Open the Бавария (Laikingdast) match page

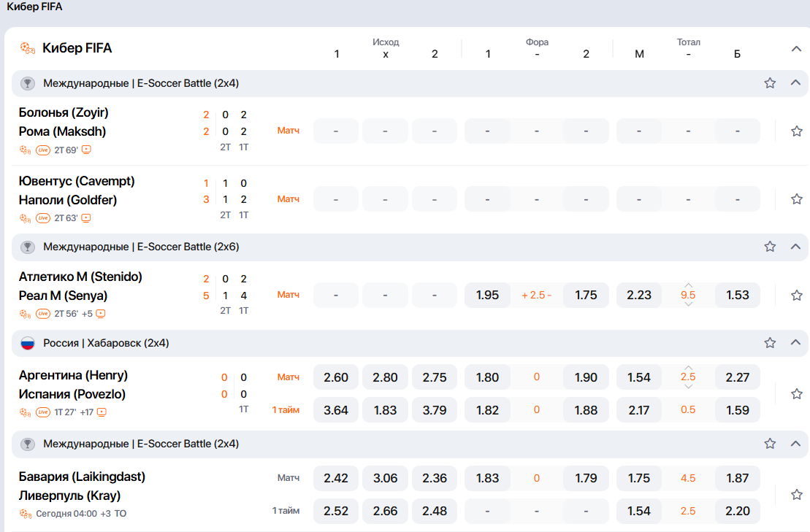[x=82, y=477]
